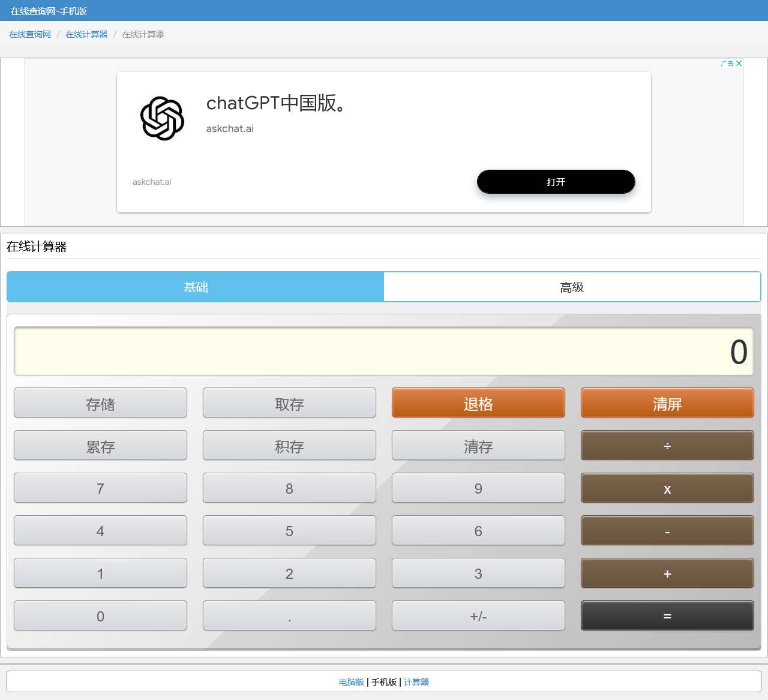Click the ChatGPT logo in the ad
The image size is (768, 700).
(x=162, y=118)
